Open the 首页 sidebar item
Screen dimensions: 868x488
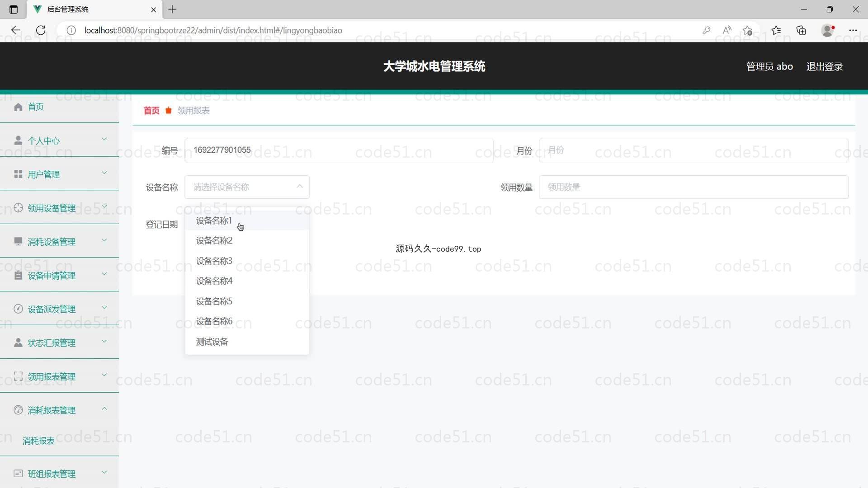click(59, 107)
